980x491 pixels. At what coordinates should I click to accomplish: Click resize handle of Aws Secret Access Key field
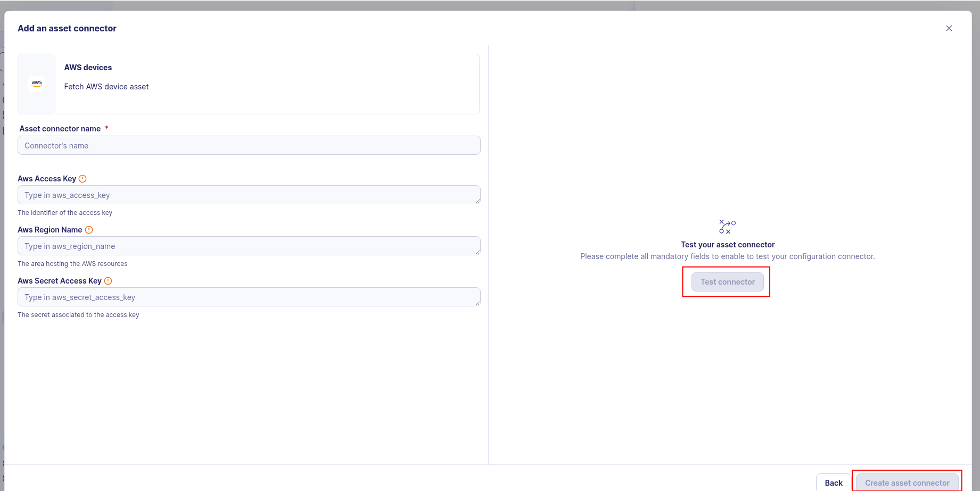(477, 303)
